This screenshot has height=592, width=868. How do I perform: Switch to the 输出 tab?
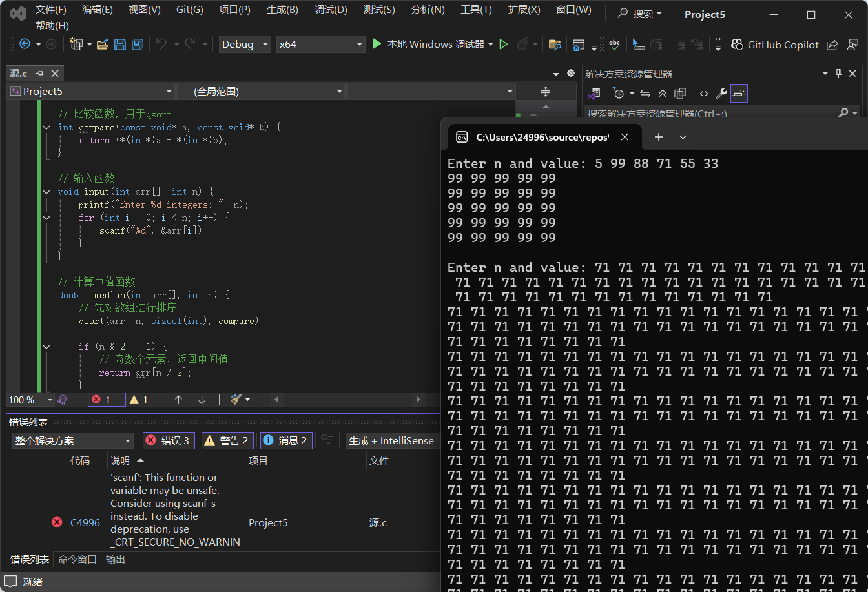point(116,560)
